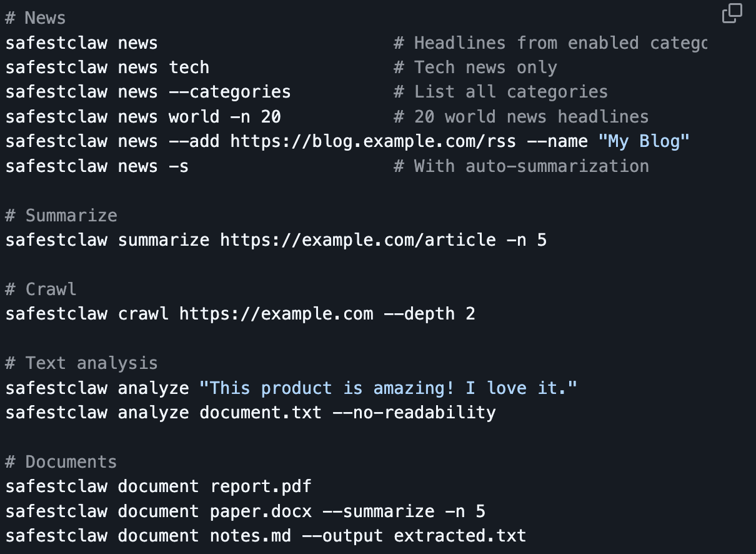Click the "# With auto-summarization" comment
Screen dimensions: 756x554
521,166
